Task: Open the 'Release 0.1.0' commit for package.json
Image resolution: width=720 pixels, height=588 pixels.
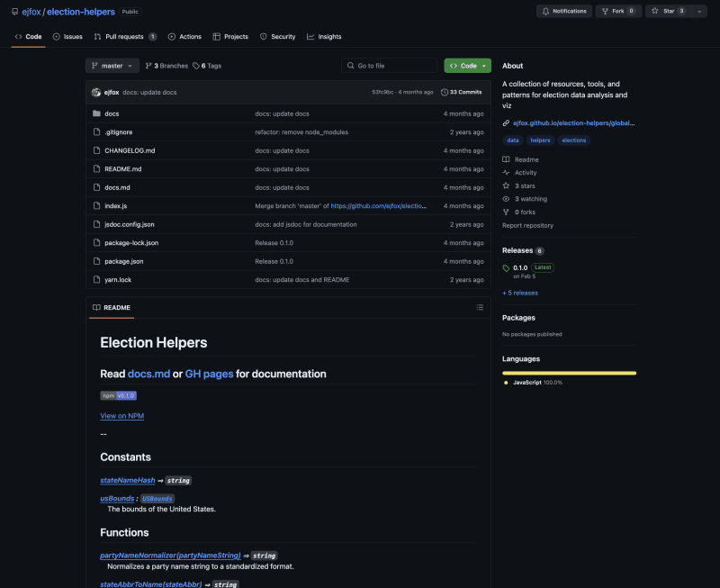Action: 274,261
